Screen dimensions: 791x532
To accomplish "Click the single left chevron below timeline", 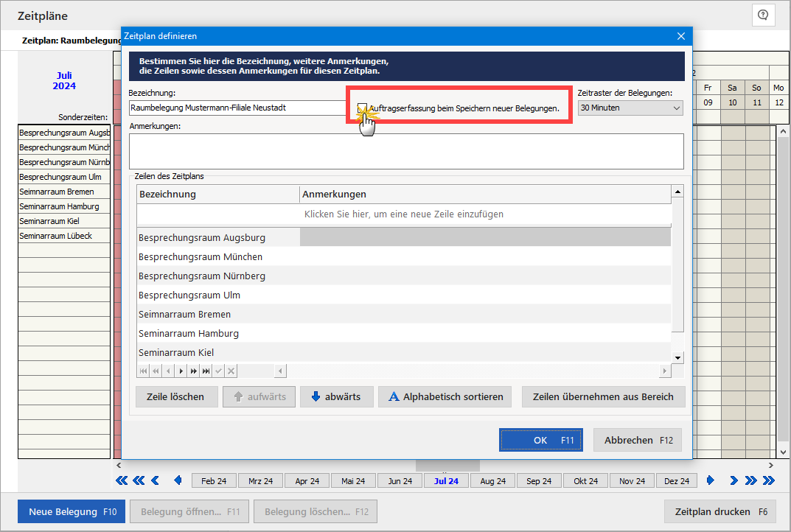I will coord(155,481).
